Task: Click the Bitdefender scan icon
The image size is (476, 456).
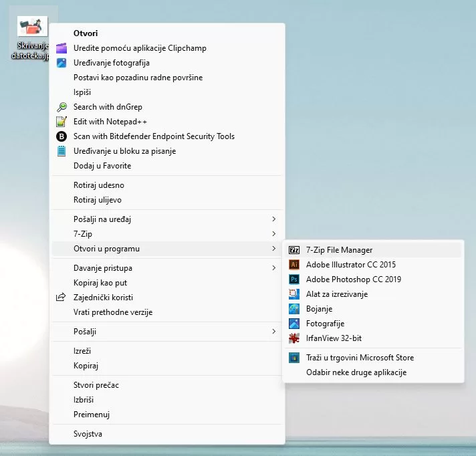Action: [62, 136]
